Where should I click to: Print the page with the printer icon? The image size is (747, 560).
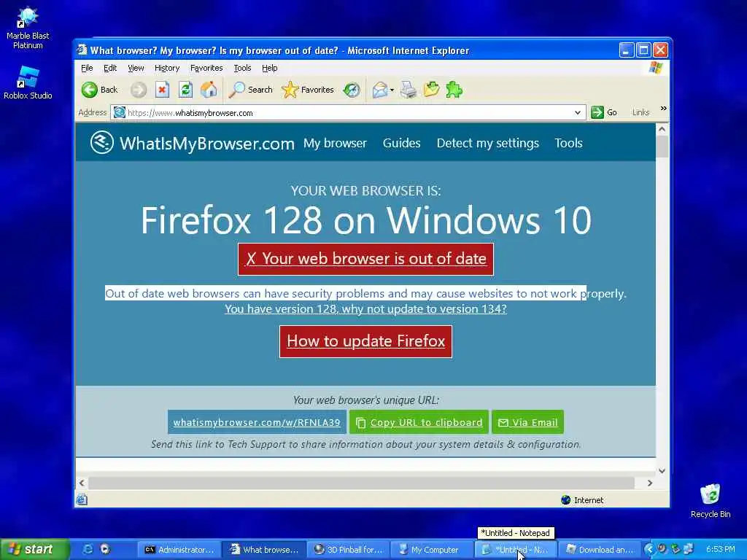[x=409, y=90]
